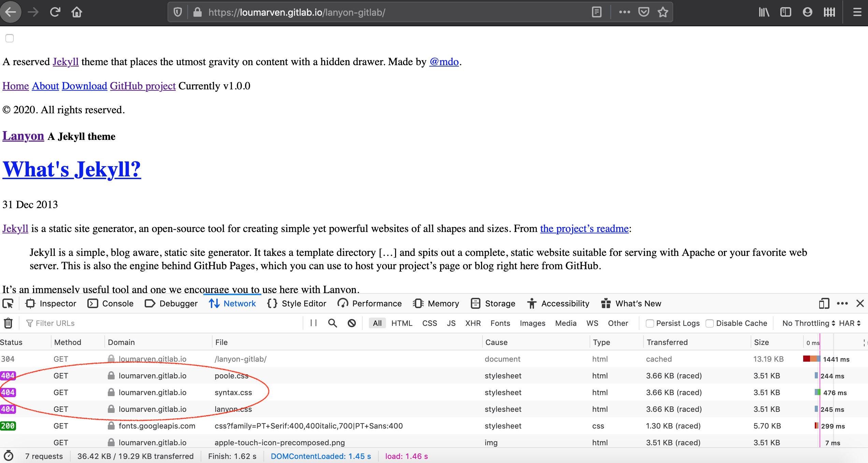Select the Network tab

232,303
